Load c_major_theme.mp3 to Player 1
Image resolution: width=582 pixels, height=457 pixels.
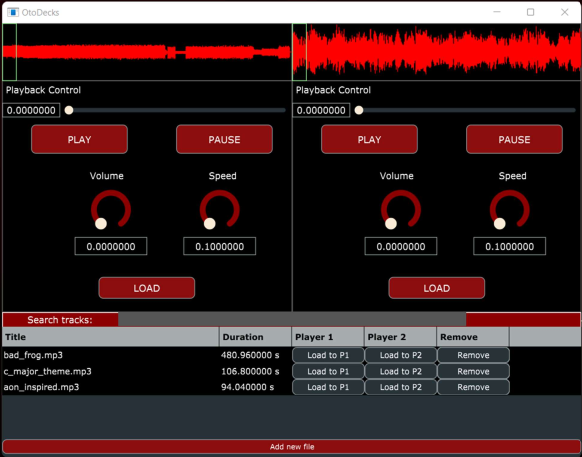328,371
